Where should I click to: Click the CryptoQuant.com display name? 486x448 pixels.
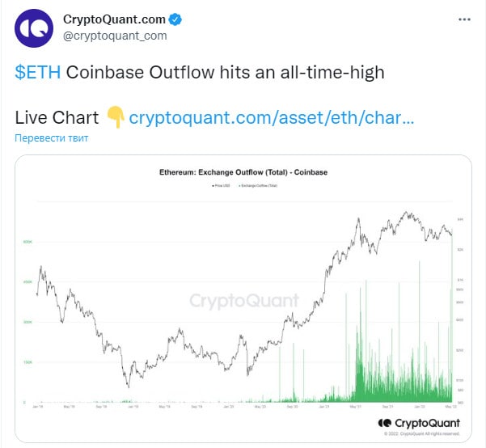(x=114, y=19)
